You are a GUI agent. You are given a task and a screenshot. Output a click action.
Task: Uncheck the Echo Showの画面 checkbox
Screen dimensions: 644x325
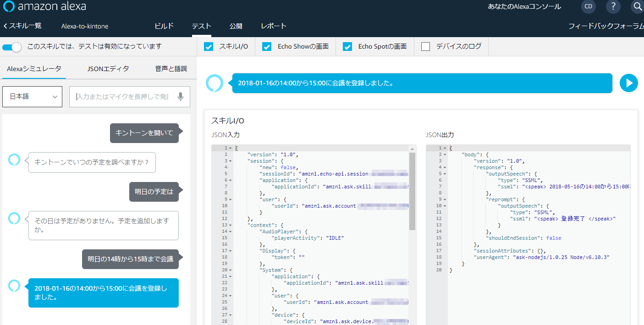coord(267,47)
